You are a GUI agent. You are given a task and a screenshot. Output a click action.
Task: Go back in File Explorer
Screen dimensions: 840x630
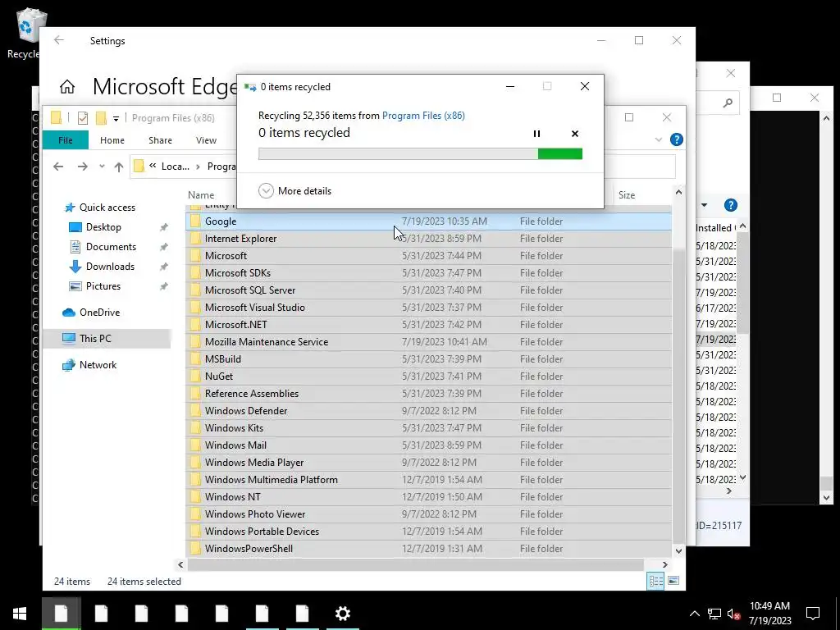click(58, 167)
